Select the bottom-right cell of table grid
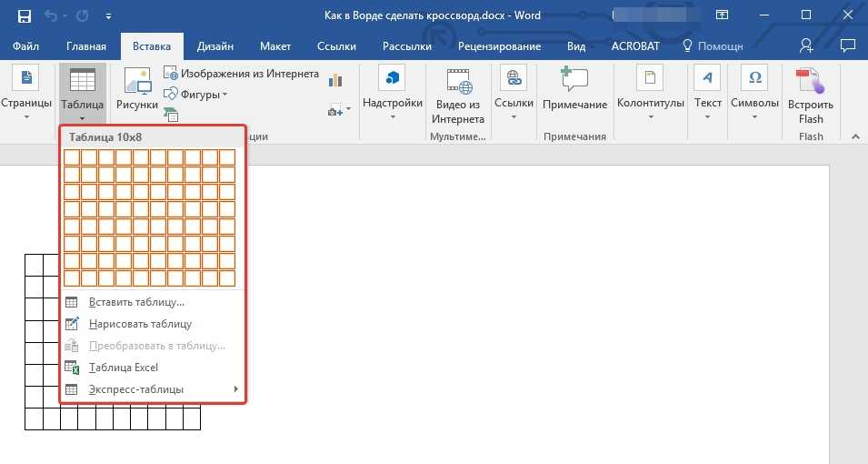 [x=226, y=277]
